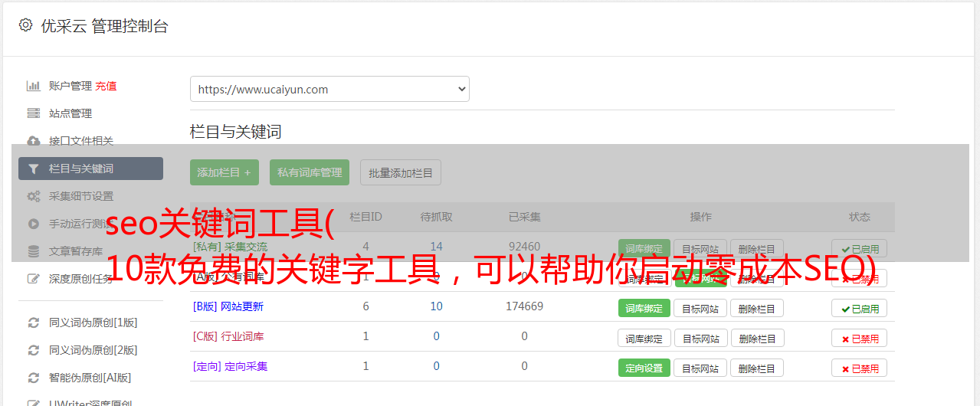Open the https://www.ucaiyun.com site dropdown

(x=329, y=89)
